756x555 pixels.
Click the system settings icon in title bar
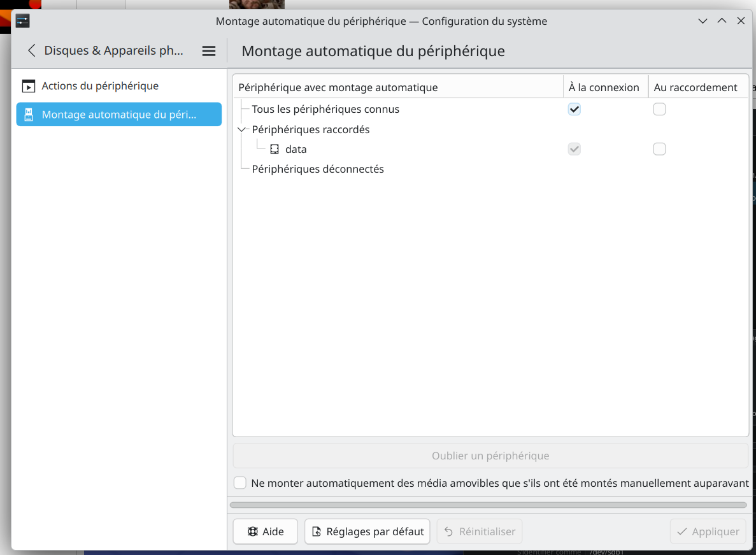tap(23, 21)
